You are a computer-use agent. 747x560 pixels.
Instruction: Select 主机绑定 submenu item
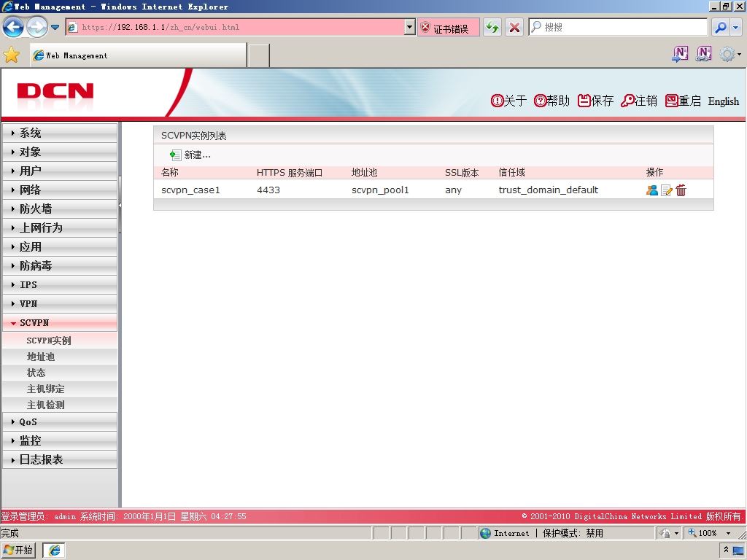point(60,389)
